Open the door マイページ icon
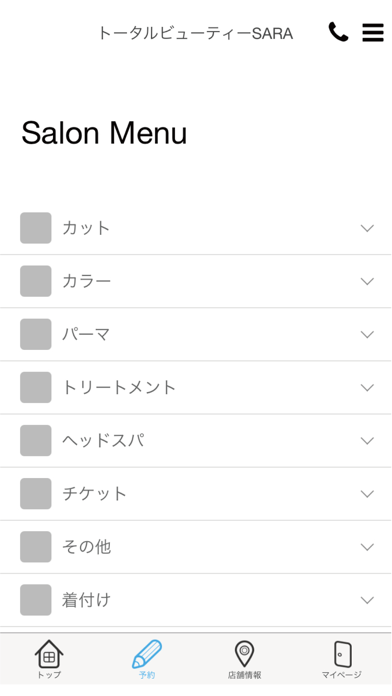Screen dimensions: 392x696 point(342,654)
